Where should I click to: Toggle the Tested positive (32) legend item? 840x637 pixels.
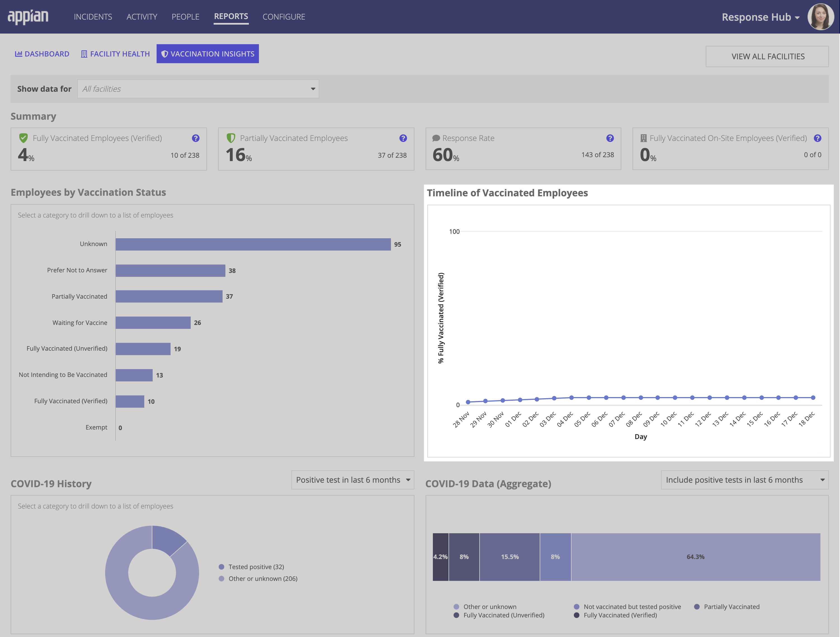point(251,567)
